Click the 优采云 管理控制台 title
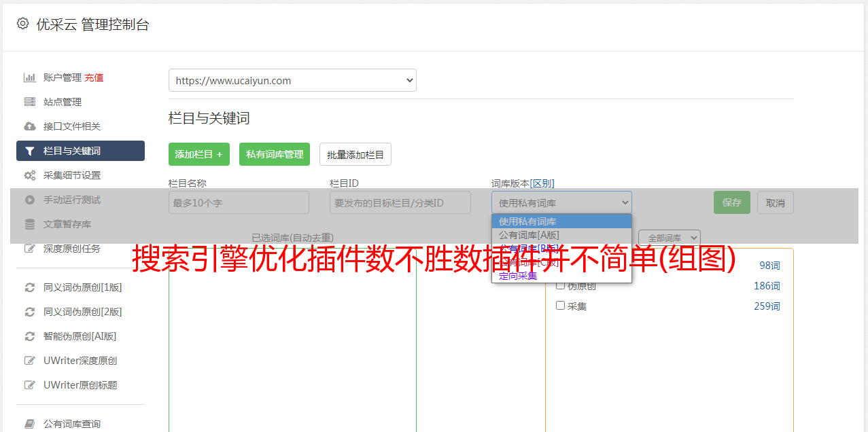The image size is (868, 432). tap(92, 24)
